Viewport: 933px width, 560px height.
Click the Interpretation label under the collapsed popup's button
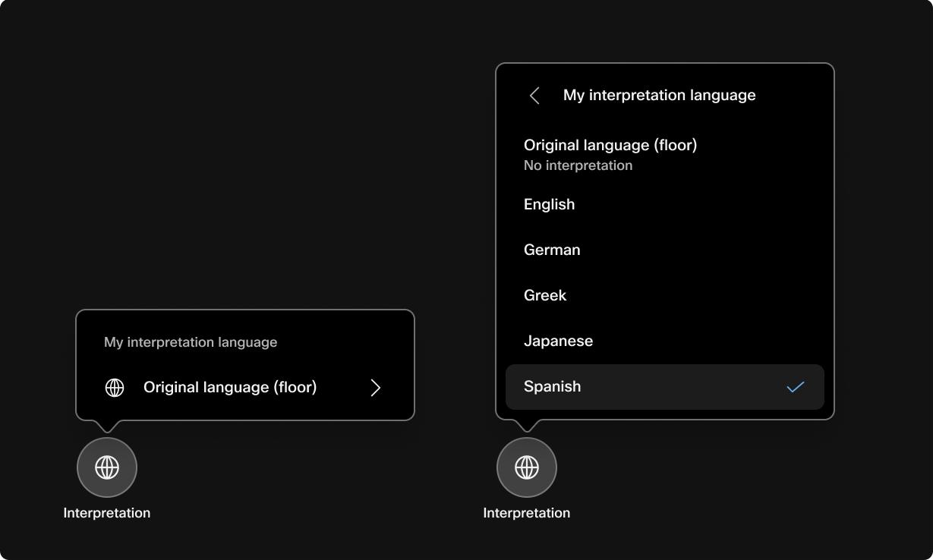[107, 513]
